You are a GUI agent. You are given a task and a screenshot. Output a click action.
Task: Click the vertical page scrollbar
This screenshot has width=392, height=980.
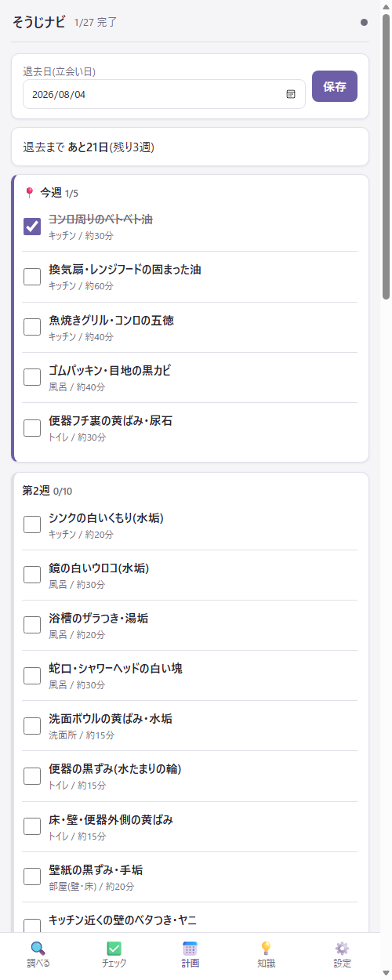(x=386, y=157)
